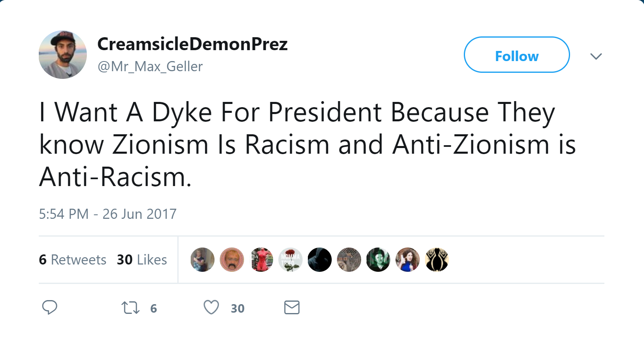
Task: Open CreamsicleDemonPrez display name link
Action: point(192,44)
